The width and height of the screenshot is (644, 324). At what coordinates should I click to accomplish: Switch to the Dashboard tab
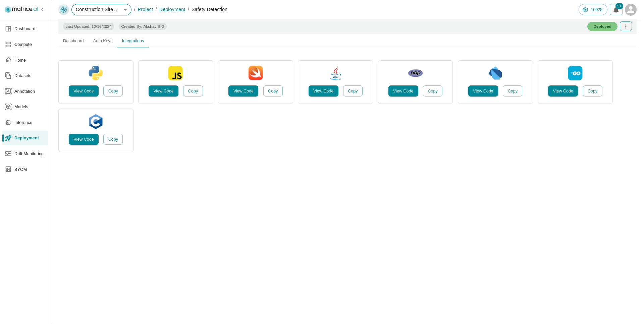click(73, 41)
